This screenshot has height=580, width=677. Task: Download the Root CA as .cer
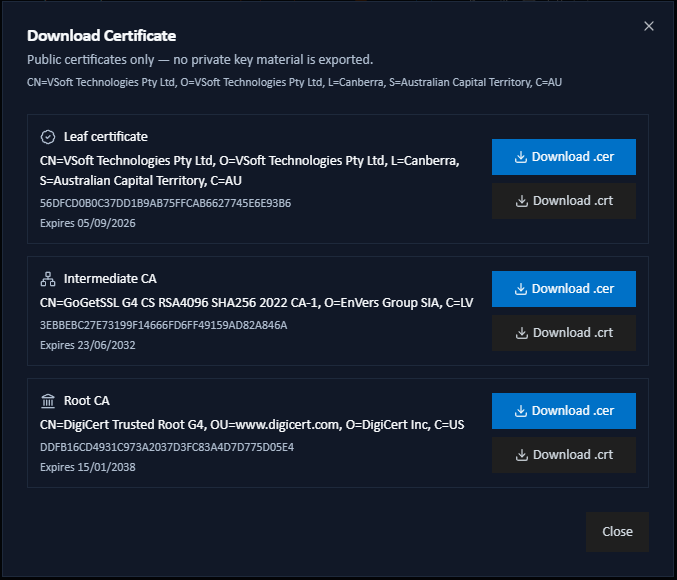point(563,411)
